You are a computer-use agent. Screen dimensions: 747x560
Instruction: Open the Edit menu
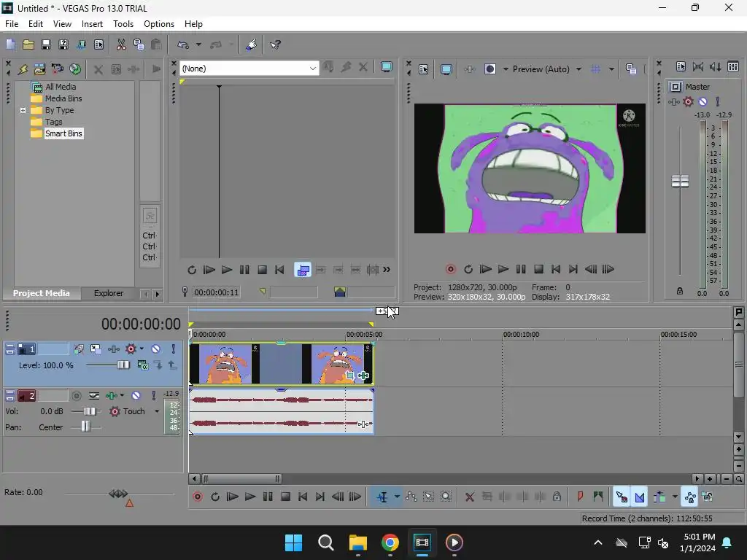(35, 24)
